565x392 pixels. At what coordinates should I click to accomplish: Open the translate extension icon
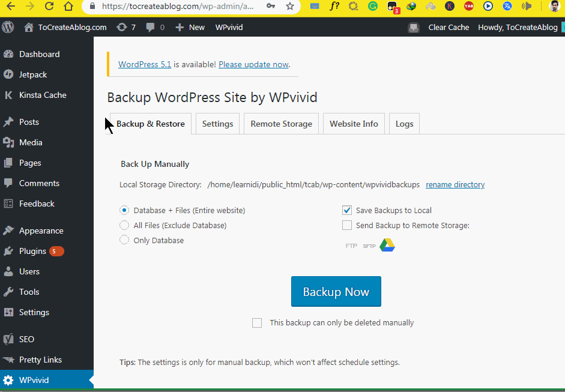[x=507, y=6]
